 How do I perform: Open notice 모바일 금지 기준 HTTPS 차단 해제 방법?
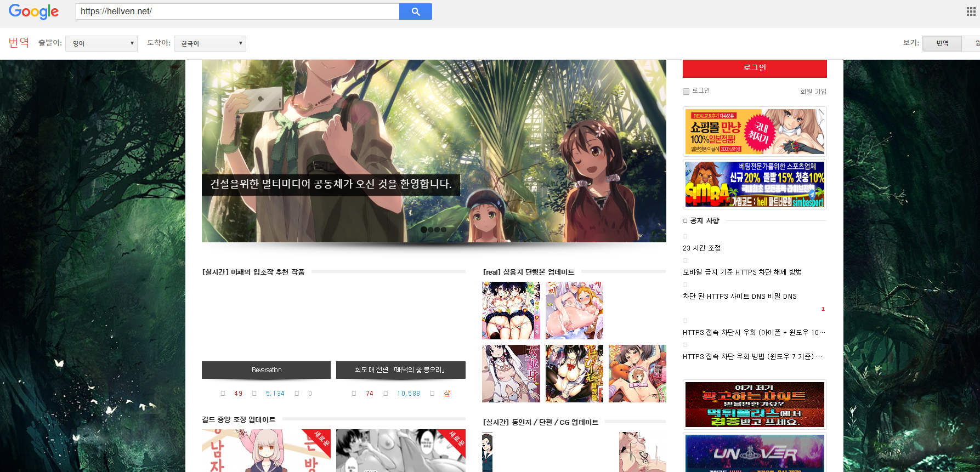[742, 272]
